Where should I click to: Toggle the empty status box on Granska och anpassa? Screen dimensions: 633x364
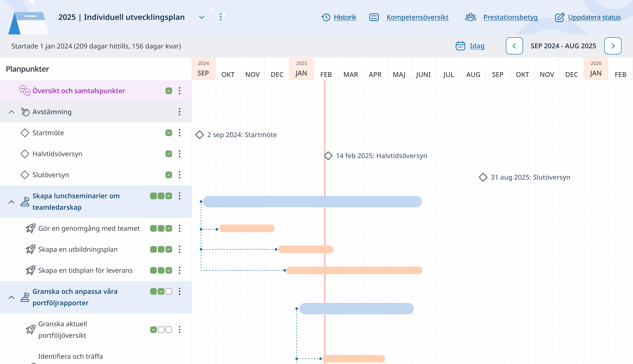coord(169,291)
